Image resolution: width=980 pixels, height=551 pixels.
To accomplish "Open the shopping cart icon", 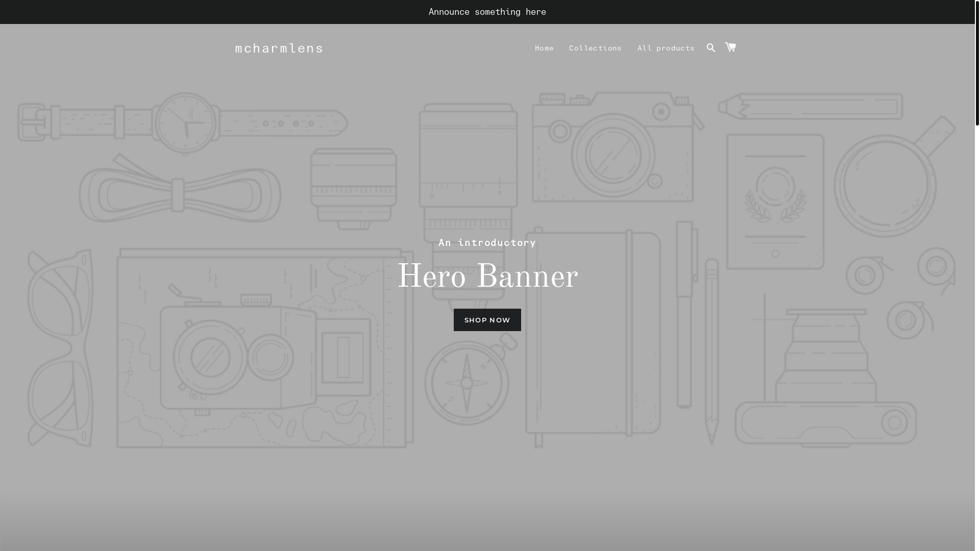I will click(730, 47).
